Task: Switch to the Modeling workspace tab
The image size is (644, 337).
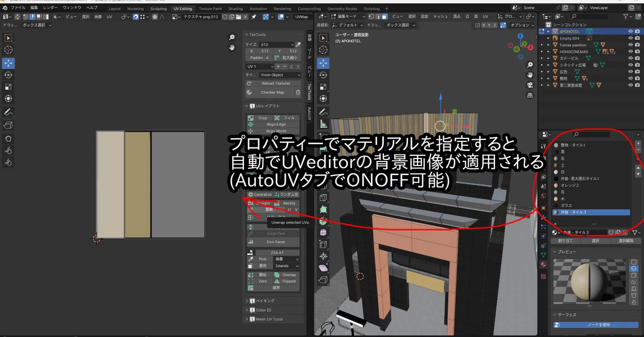Action: [135, 9]
